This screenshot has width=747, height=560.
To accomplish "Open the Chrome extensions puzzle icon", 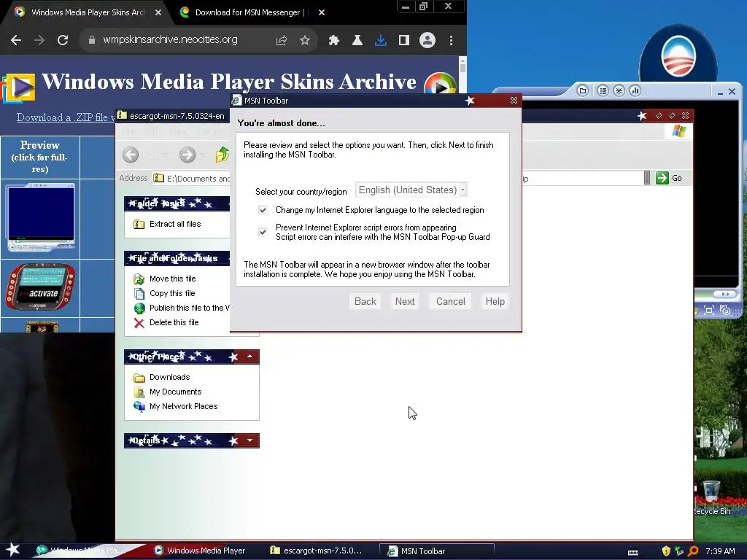I will (x=334, y=41).
